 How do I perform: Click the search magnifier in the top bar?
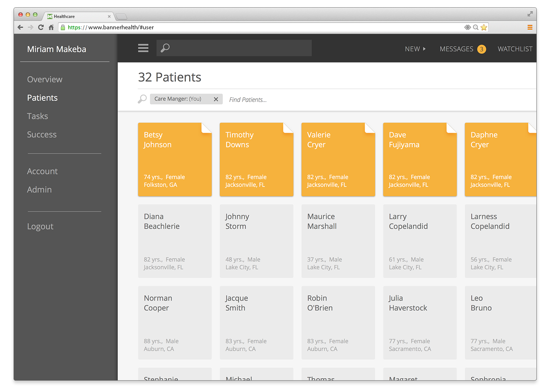(165, 48)
